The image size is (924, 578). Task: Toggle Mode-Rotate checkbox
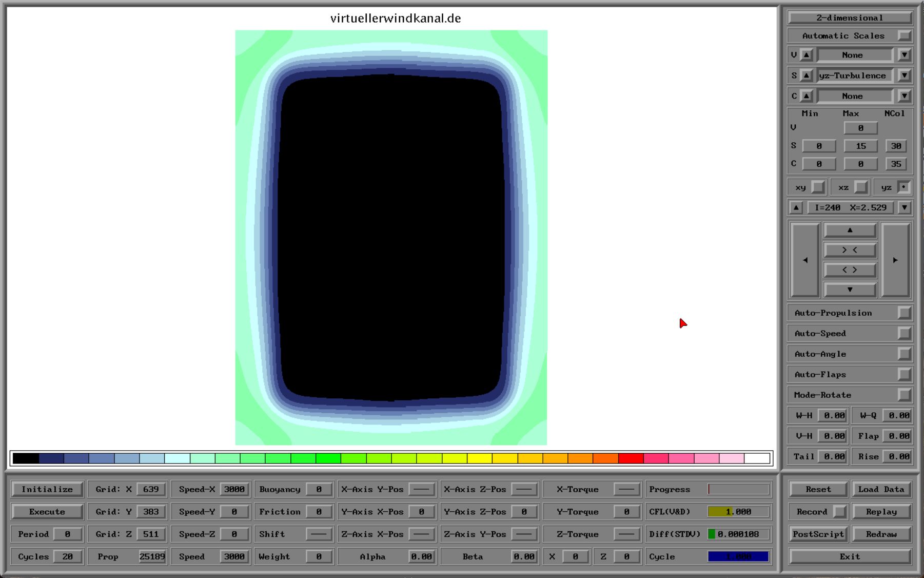[x=904, y=395]
